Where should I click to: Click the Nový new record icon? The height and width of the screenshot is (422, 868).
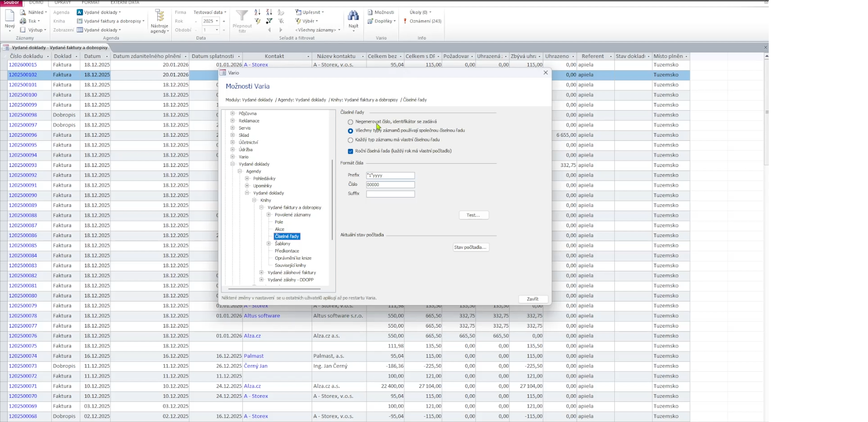(x=10, y=16)
